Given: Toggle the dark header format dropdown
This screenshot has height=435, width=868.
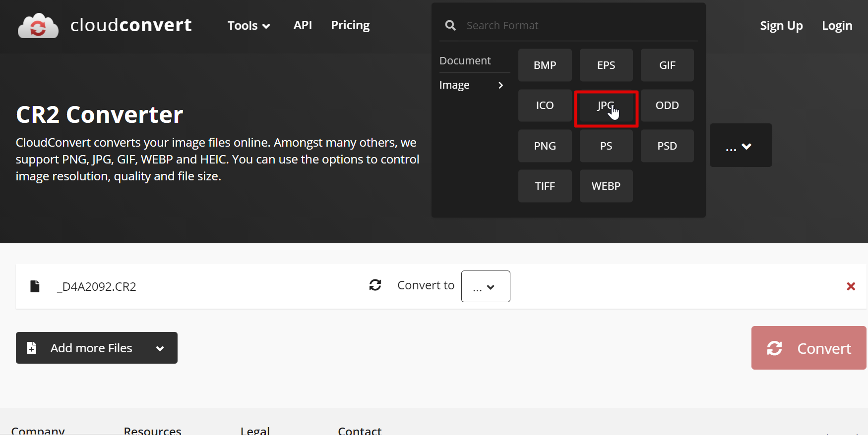Looking at the screenshot, I should click(x=741, y=145).
